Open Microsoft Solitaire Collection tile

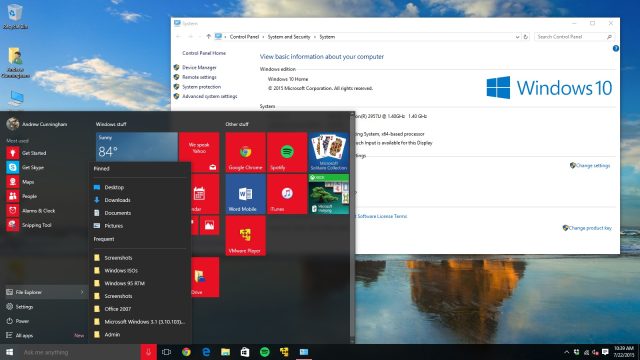[329, 152]
